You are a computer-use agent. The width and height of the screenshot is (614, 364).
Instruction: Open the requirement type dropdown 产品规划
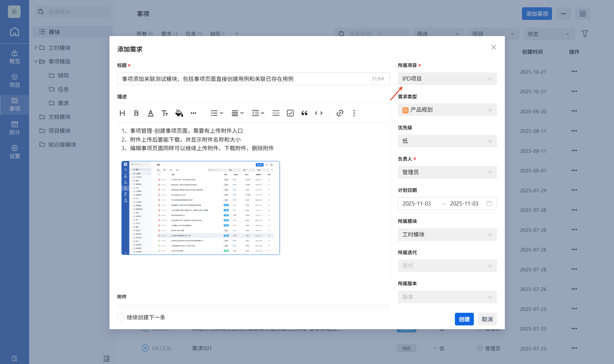tap(447, 110)
